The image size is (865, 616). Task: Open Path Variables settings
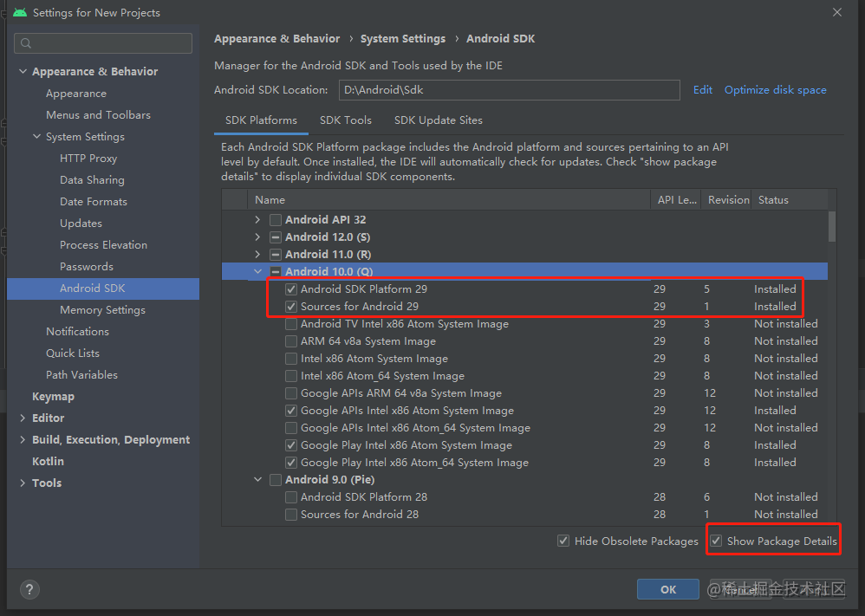click(81, 375)
